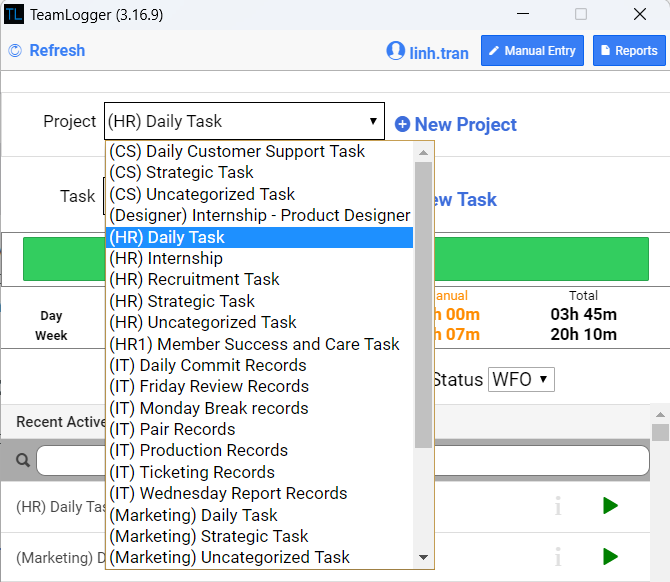This screenshot has height=582, width=670.
Task: Start timer for the Marketing recent task
Action: tap(610, 556)
